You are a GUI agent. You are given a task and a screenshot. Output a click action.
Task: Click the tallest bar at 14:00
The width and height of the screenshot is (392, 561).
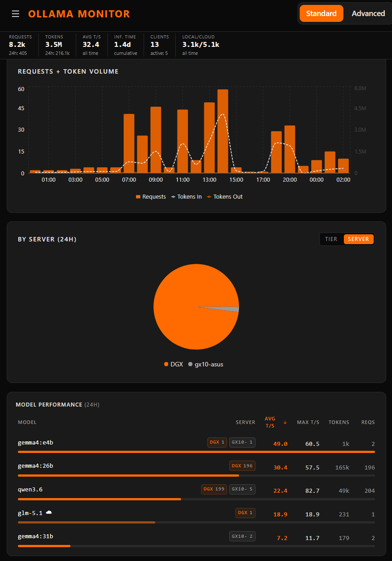click(223, 131)
